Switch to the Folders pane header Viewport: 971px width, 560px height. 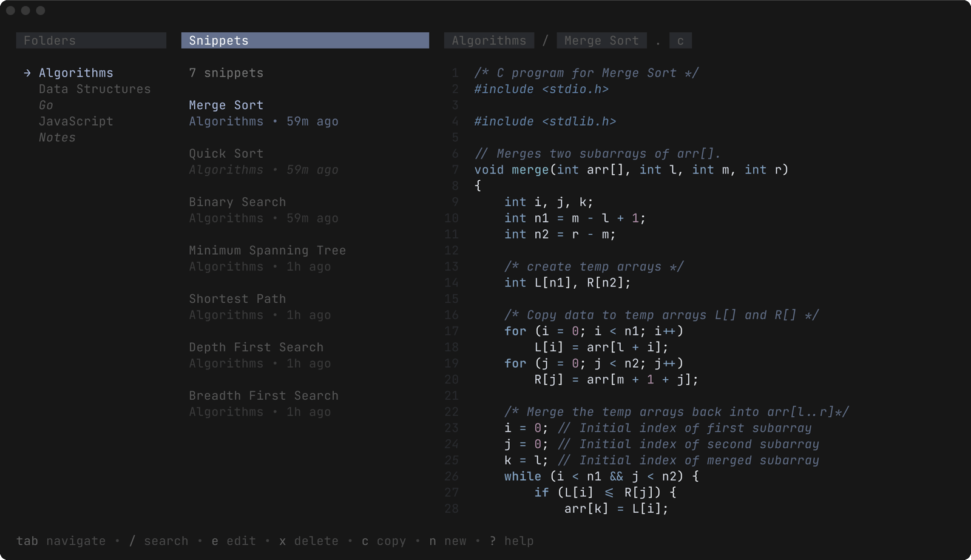[91, 41]
